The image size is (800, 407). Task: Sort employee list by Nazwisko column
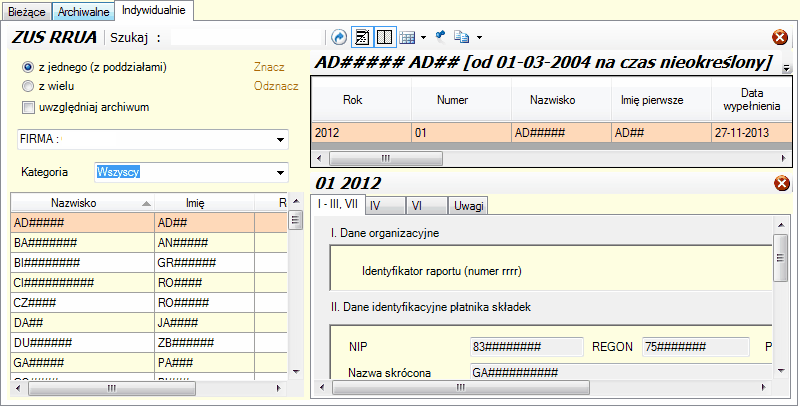83,203
